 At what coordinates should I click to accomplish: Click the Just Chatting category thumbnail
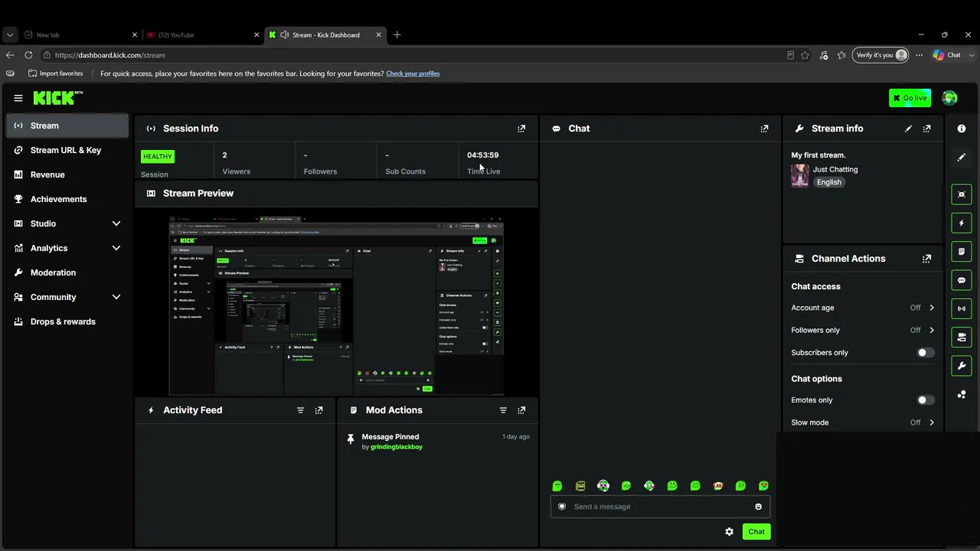(x=800, y=176)
